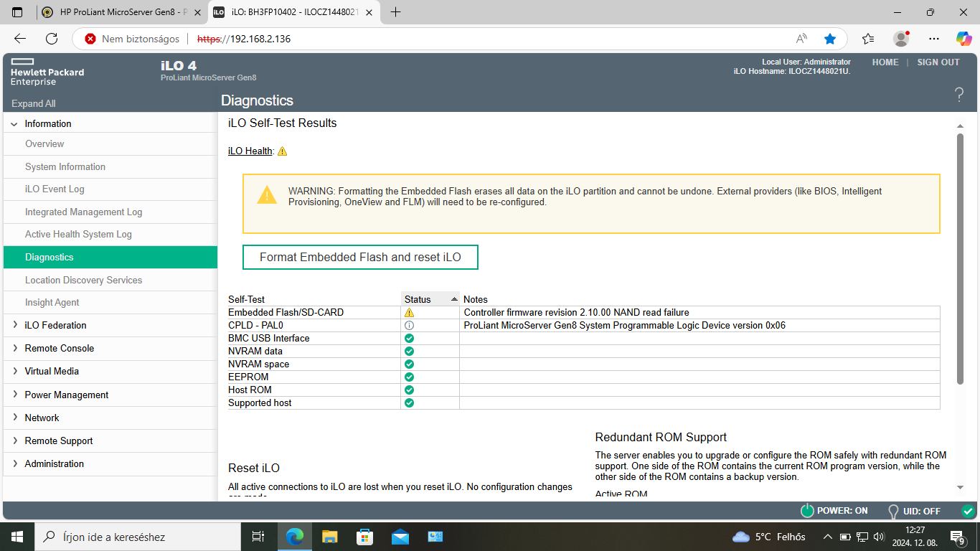Open the Read Aloud icon in address bar
The width and height of the screenshot is (980, 551).
pyautogui.click(x=801, y=39)
